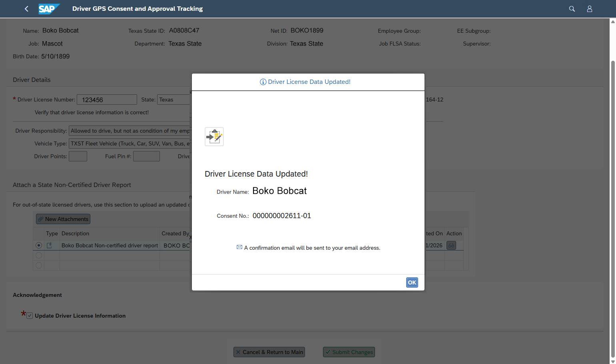The width and height of the screenshot is (616, 364).
Task: Open search from the SAP header bar
Action: coord(572,8)
